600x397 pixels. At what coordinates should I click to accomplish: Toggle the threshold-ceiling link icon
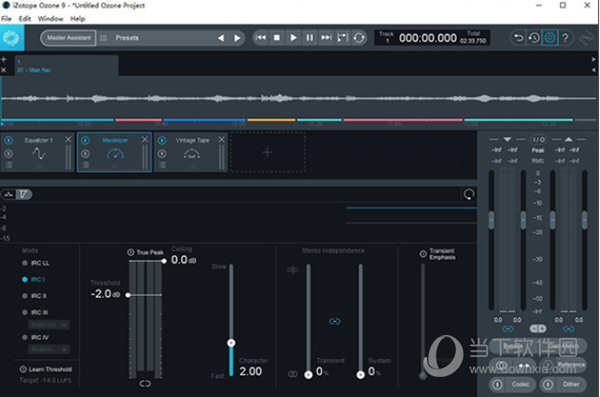pos(145,383)
